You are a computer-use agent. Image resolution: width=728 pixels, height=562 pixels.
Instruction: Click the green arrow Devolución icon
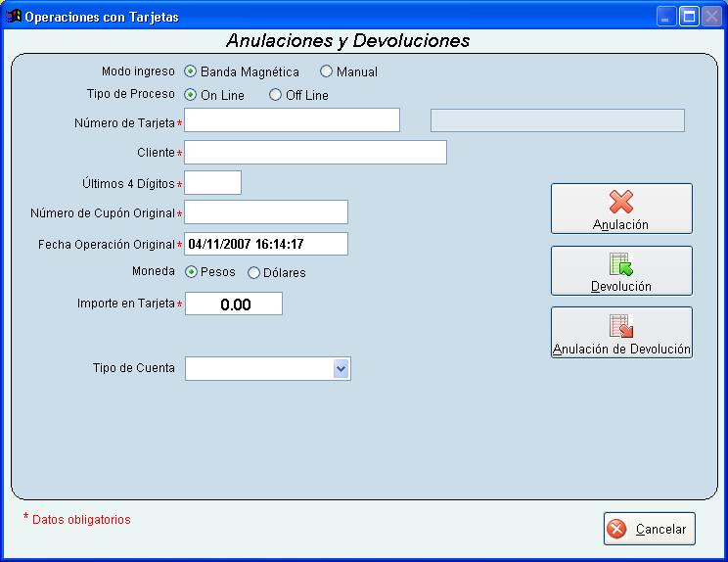click(x=621, y=264)
